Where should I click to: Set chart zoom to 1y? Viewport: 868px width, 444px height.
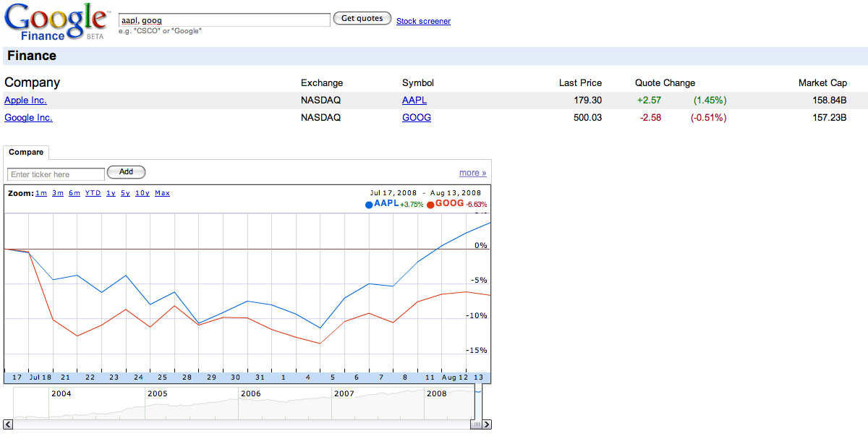point(111,193)
